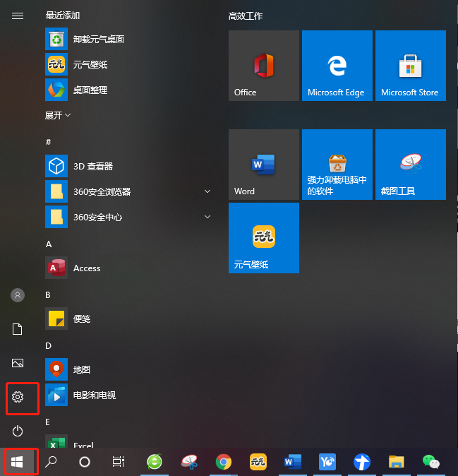This screenshot has width=458, height=476.
Task: Launch the 截图工具 tile
Action: [410, 165]
